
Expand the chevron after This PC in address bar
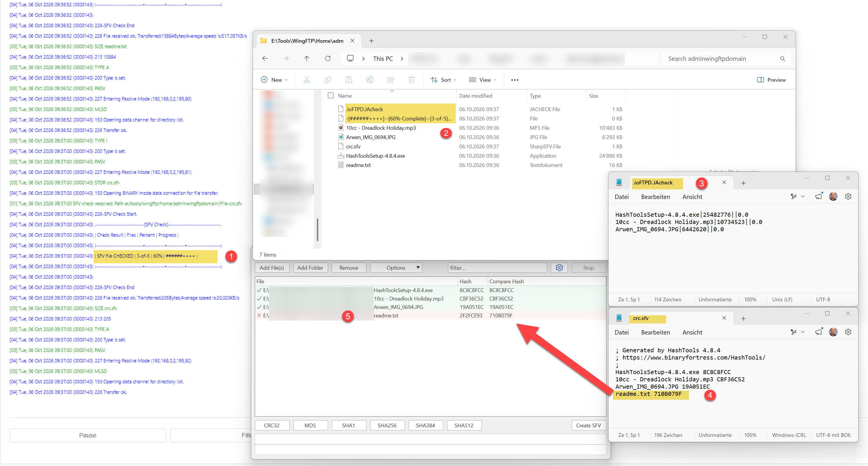click(402, 58)
